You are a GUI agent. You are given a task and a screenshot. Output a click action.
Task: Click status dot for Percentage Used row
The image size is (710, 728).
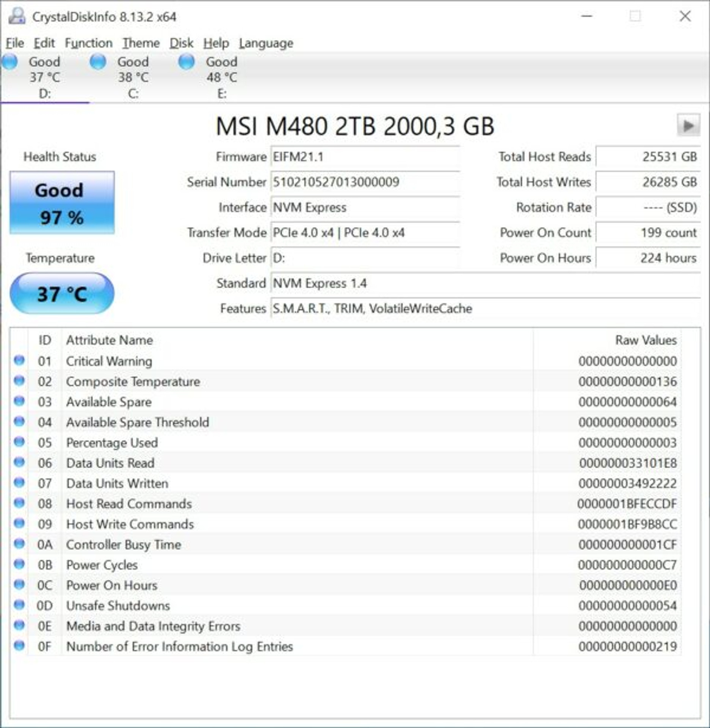pos(19,442)
